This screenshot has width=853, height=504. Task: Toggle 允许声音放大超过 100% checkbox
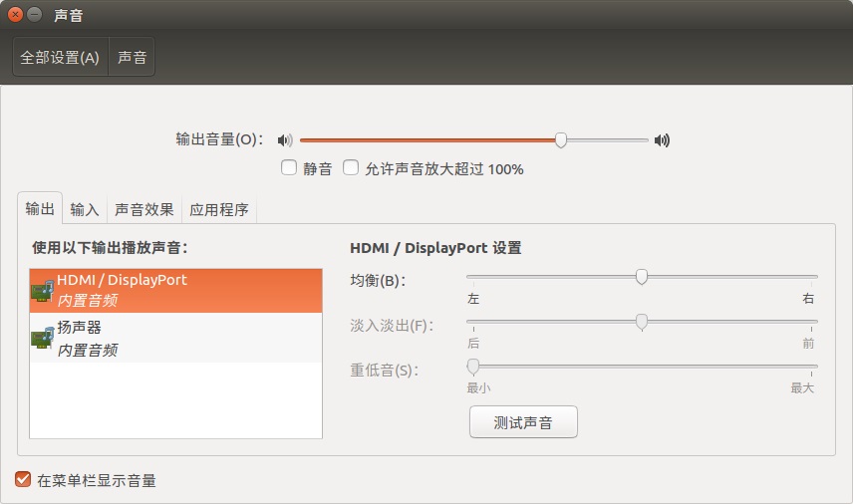click(351, 168)
